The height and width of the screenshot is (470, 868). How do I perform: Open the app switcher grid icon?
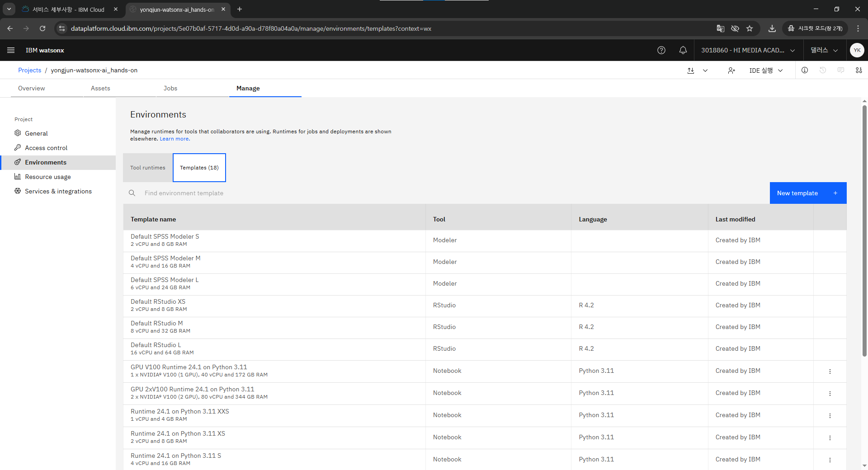(x=859, y=70)
